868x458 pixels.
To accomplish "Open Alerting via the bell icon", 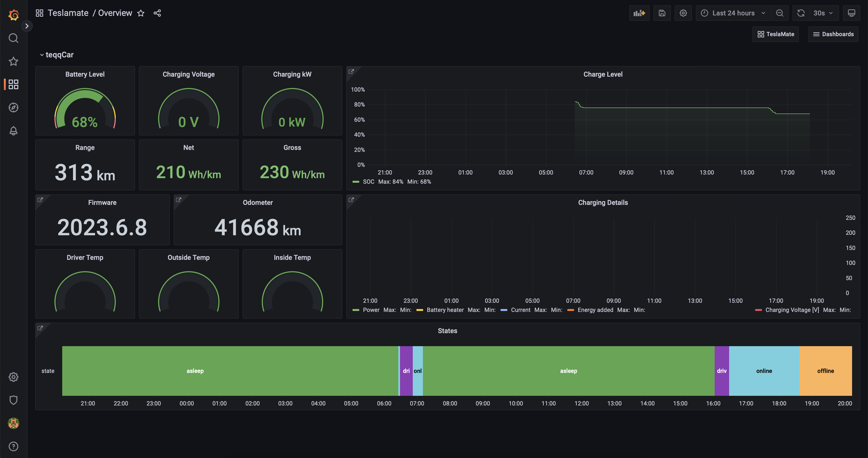I will (14, 131).
